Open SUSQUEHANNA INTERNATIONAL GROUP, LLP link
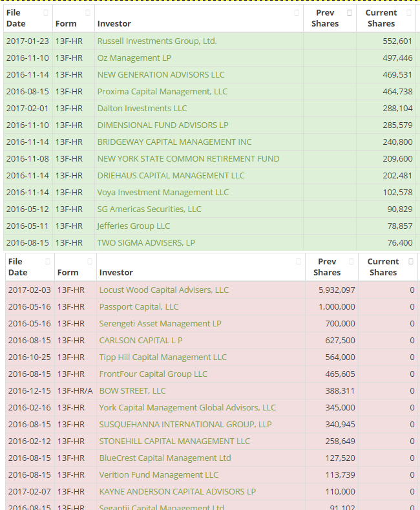 [185, 425]
